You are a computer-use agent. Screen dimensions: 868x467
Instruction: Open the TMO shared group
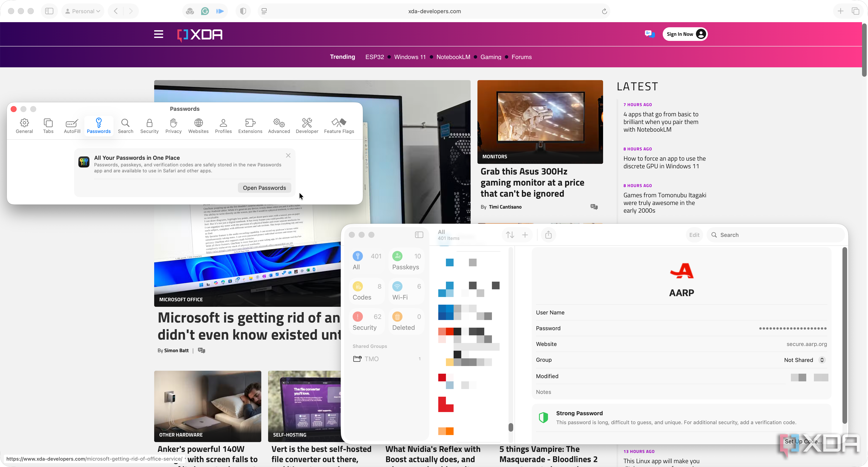coord(371,359)
